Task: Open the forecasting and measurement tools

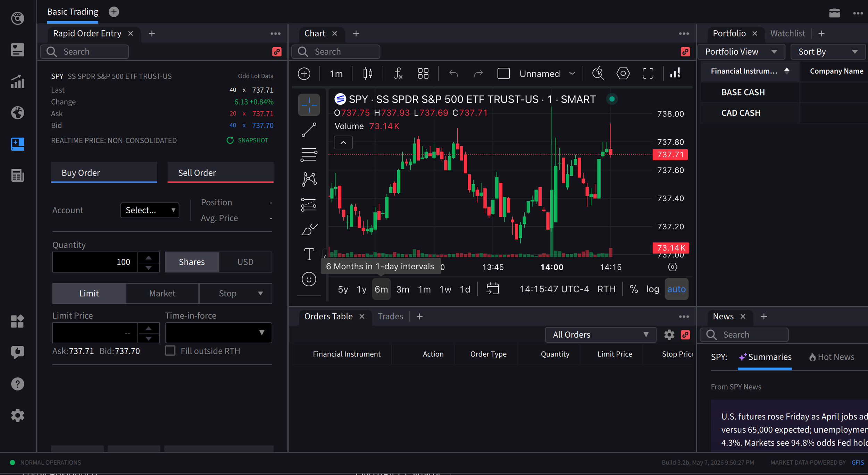Action: click(309, 205)
